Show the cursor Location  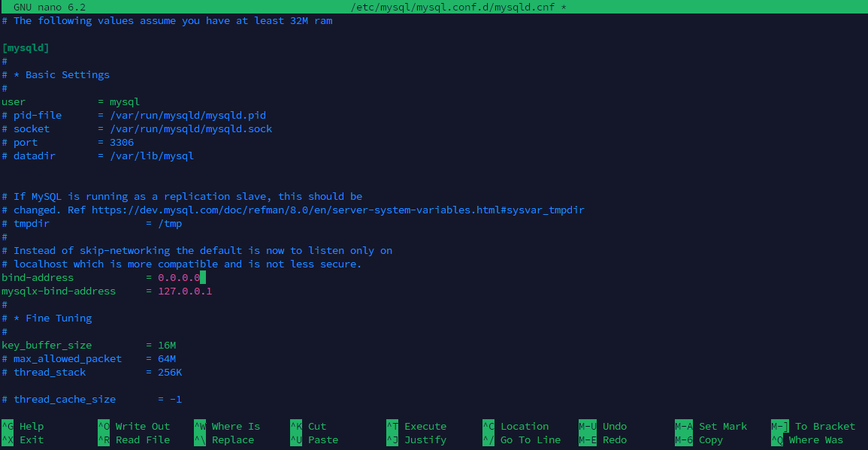coord(524,426)
